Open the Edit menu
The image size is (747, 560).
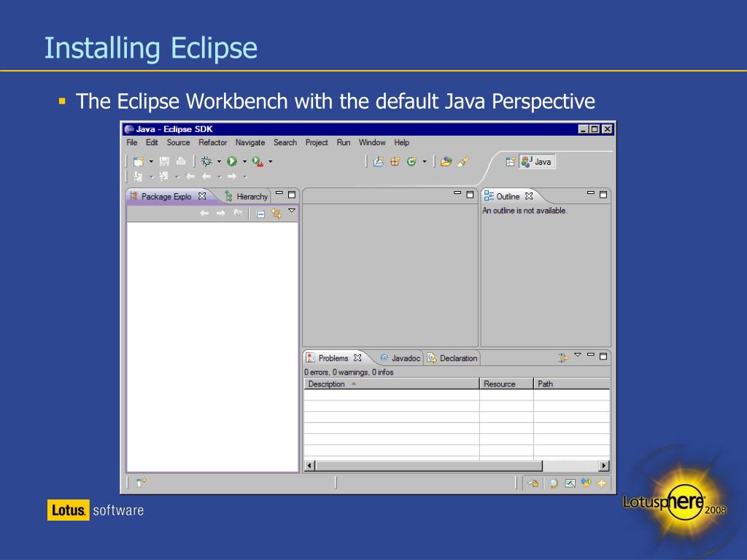click(x=152, y=142)
